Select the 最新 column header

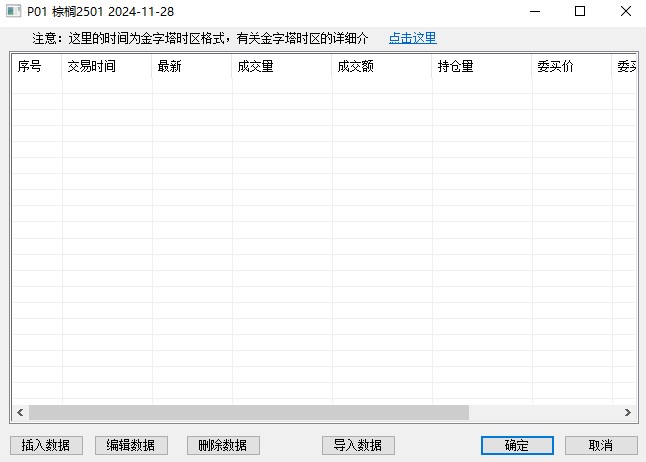[192, 66]
